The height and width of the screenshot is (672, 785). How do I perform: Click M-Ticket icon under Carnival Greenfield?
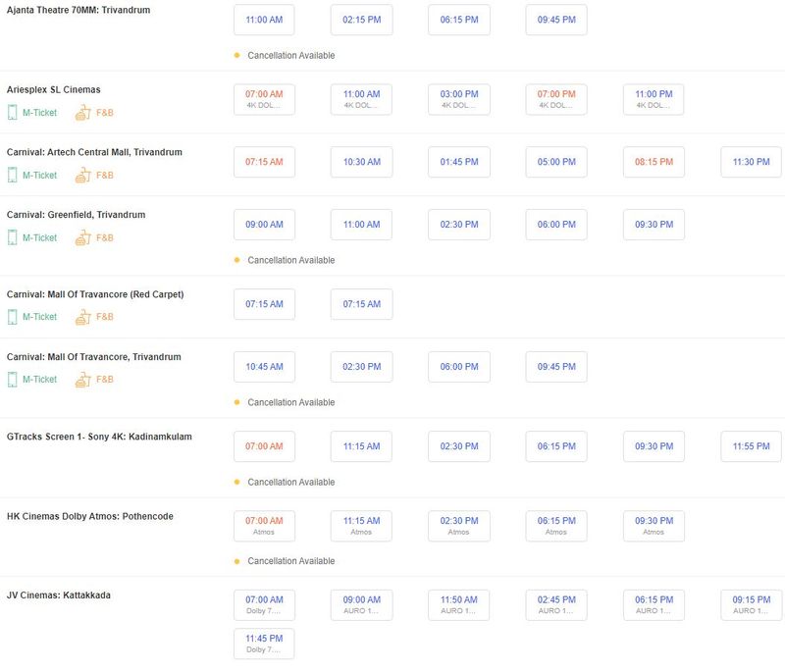coord(13,237)
